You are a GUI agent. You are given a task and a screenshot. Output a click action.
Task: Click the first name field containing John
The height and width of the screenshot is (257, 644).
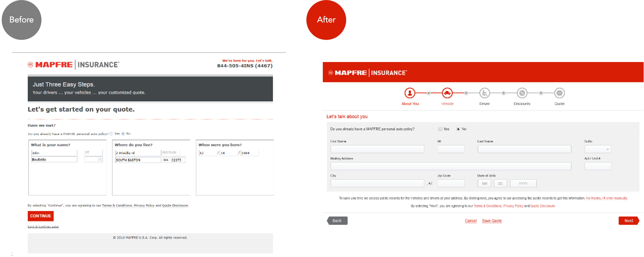point(54,153)
